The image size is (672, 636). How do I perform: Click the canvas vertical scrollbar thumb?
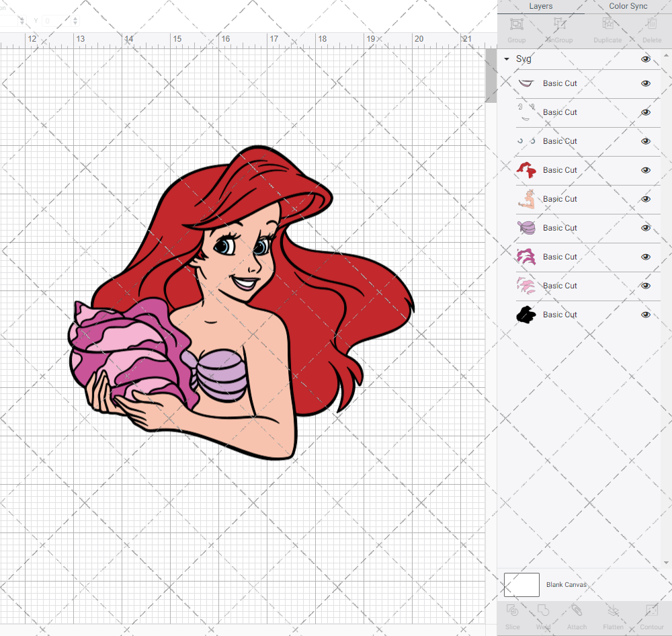coord(491,76)
